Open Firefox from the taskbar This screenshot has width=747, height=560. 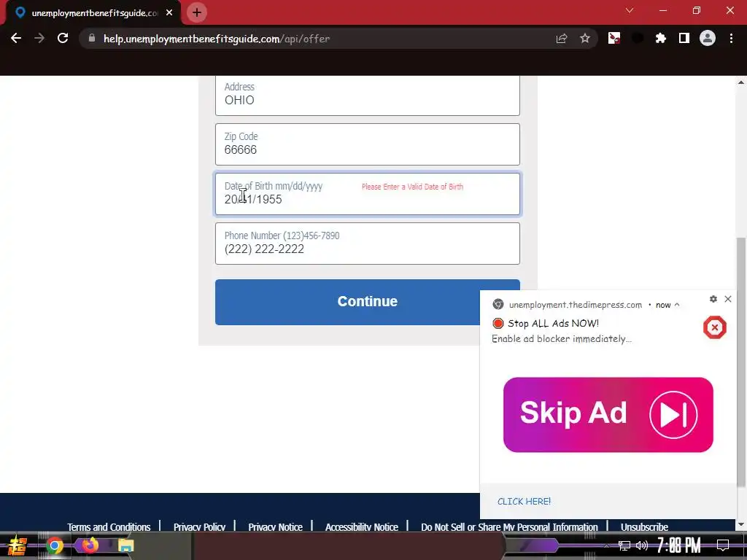(x=90, y=545)
